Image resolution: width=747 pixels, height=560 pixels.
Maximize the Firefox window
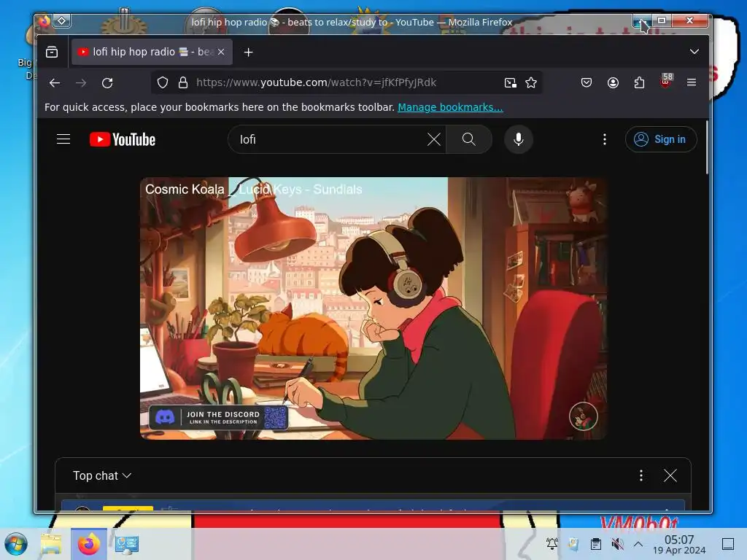click(x=662, y=20)
